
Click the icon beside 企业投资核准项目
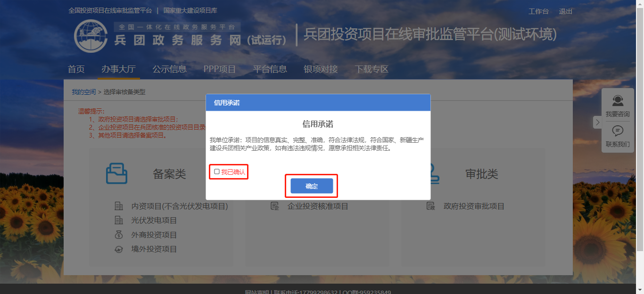pos(274,206)
